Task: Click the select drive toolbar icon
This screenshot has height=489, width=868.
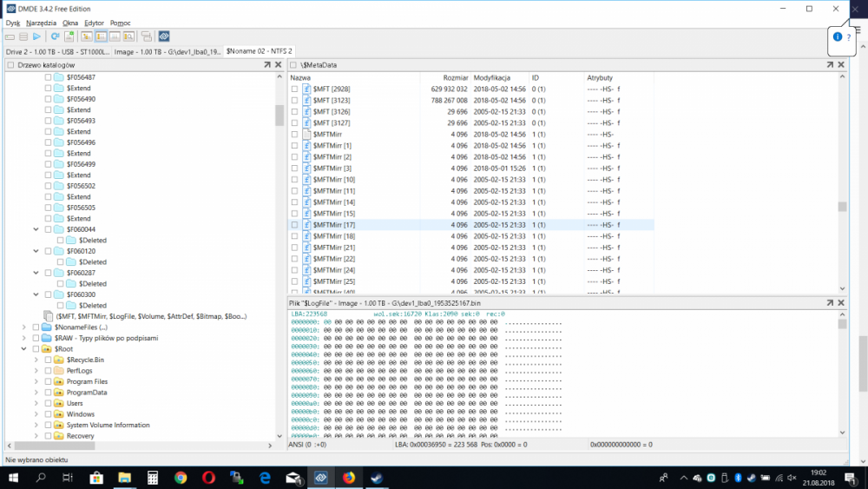Action: [x=10, y=36]
